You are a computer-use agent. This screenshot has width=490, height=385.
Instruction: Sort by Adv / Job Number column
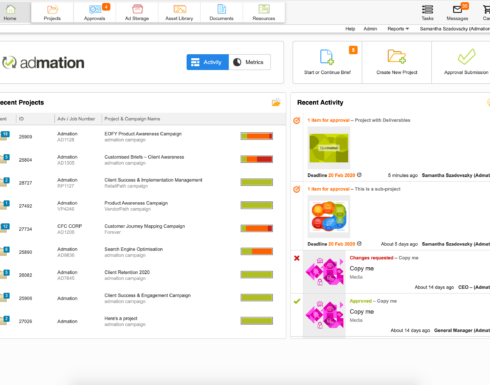click(x=76, y=119)
